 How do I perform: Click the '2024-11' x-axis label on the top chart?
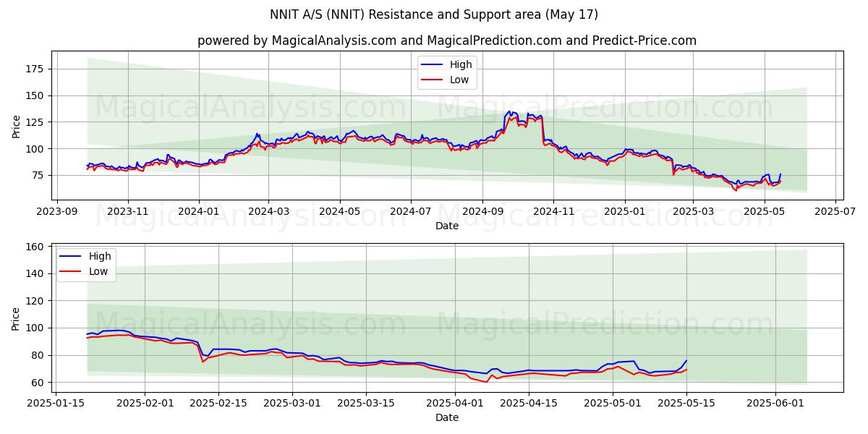coord(553,212)
